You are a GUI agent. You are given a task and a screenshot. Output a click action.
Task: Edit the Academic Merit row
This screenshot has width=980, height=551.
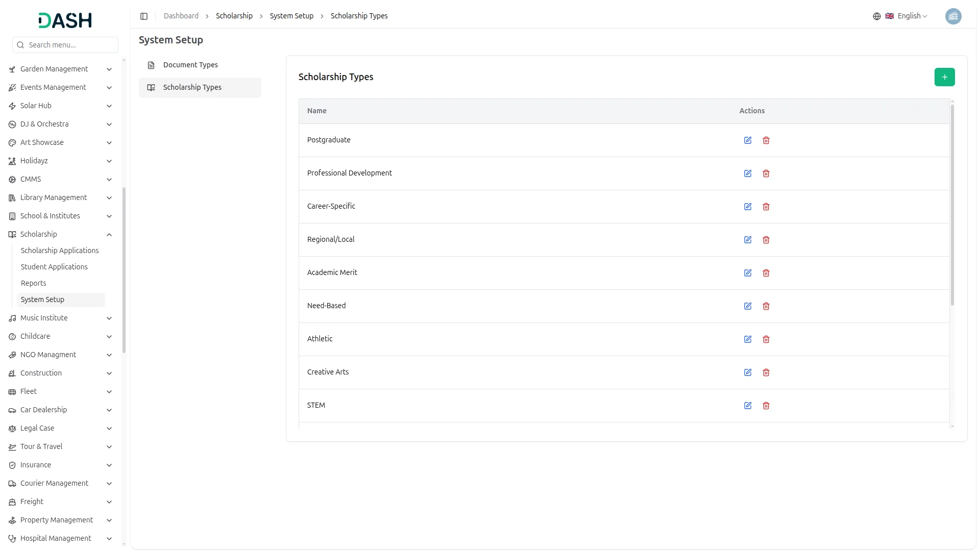tap(748, 273)
